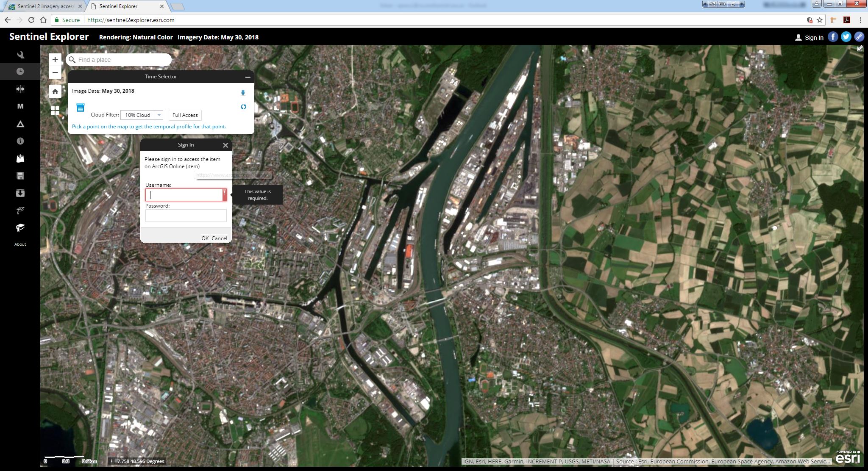Click the About menu item
The height and width of the screenshot is (471, 868).
click(20, 244)
